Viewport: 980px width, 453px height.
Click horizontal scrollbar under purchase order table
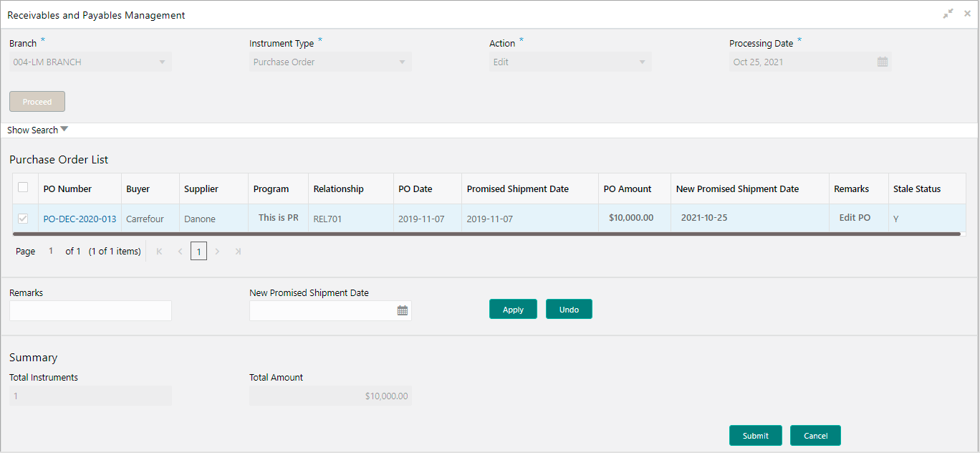click(486, 234)
